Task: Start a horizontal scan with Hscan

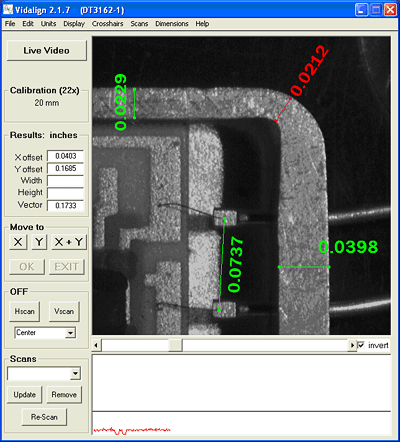Action: [x=25, y=311]
